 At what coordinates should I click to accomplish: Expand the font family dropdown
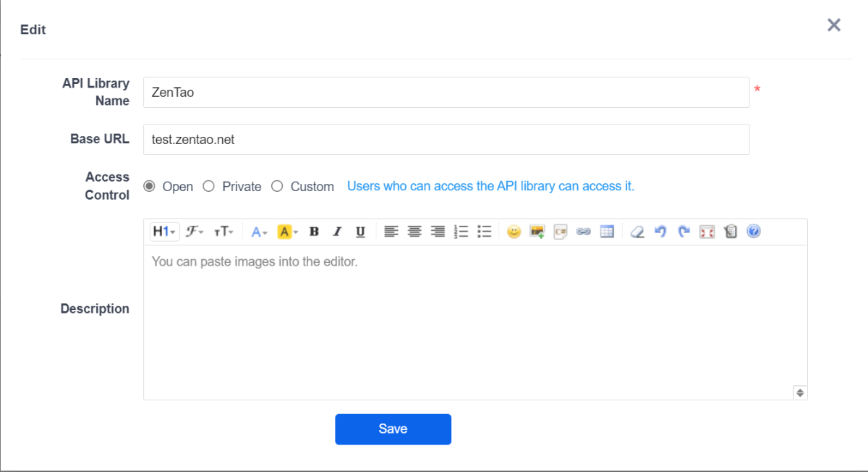point(195,232)
